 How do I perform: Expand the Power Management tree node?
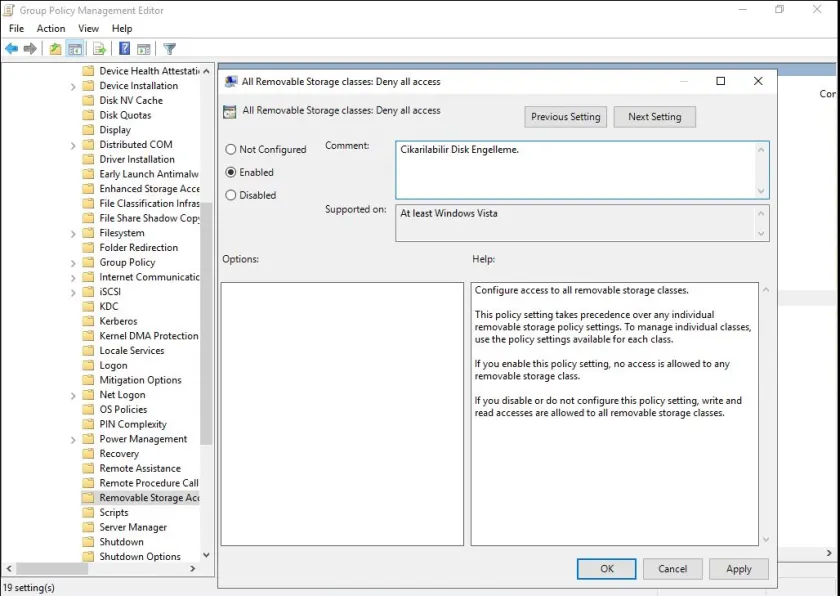(74, 439)
